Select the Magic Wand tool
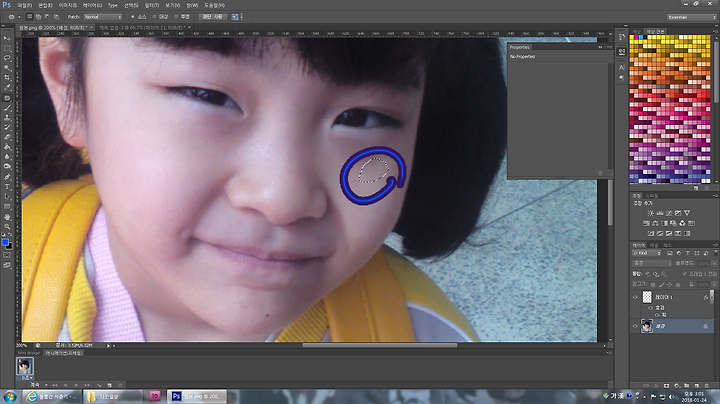This screenshot has height=404, width=720. (7, 68)
